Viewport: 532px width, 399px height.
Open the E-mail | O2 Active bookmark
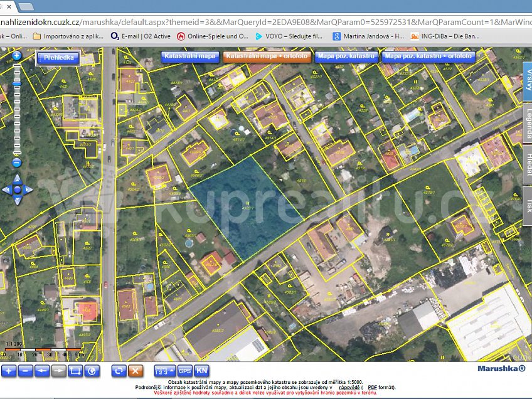(141, 36)
